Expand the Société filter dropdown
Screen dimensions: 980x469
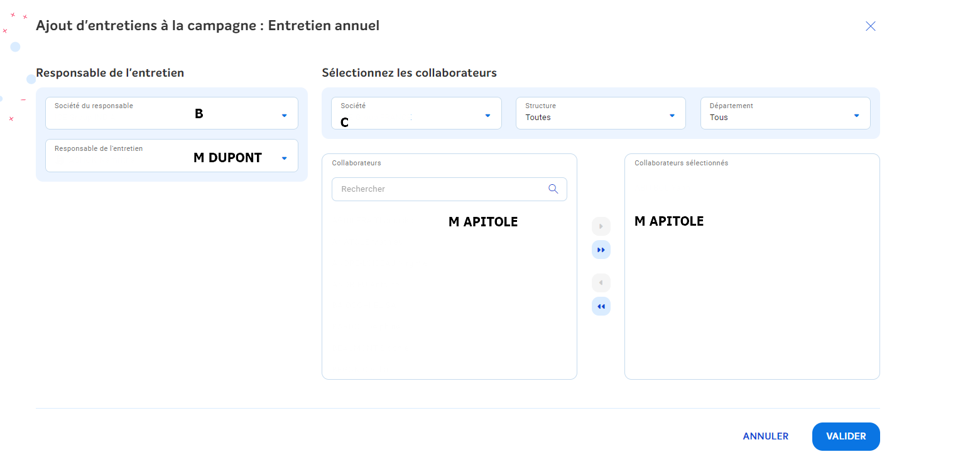click(x=487, y=116)
